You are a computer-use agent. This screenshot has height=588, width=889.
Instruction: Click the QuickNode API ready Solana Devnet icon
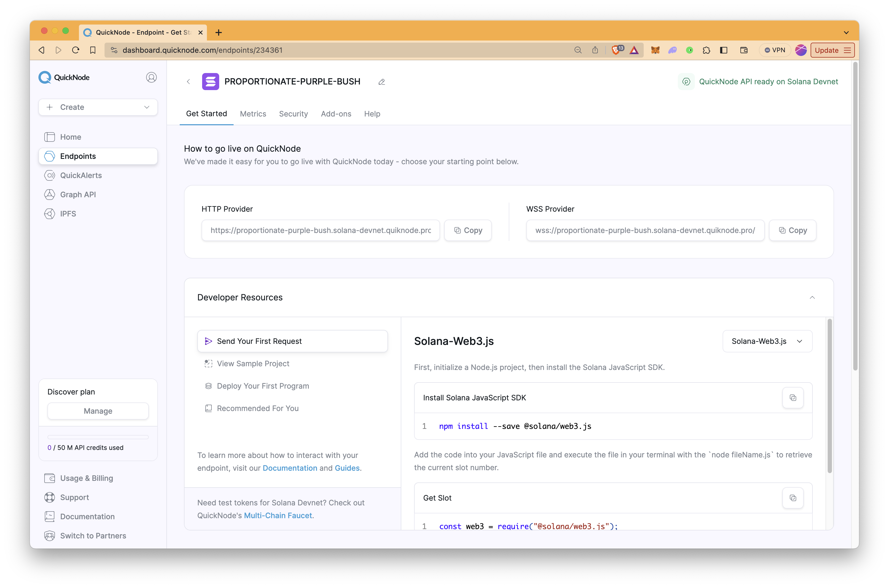click(x=687, y=81)
